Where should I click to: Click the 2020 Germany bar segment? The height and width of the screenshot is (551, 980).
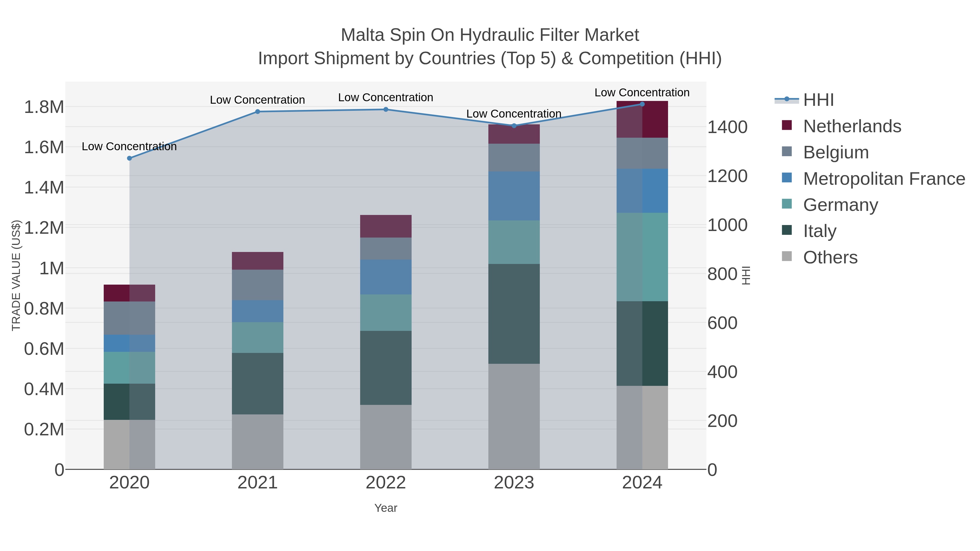(x=129, y=368)
